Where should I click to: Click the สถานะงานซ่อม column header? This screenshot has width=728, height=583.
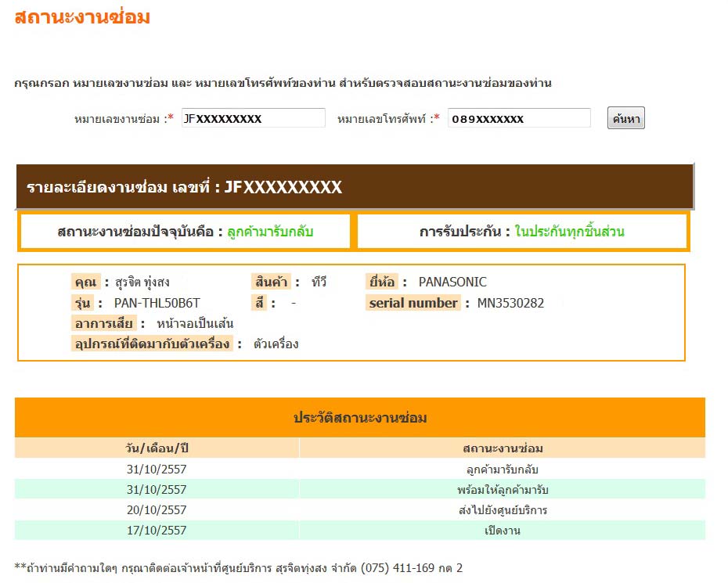[x=503, y=448]
